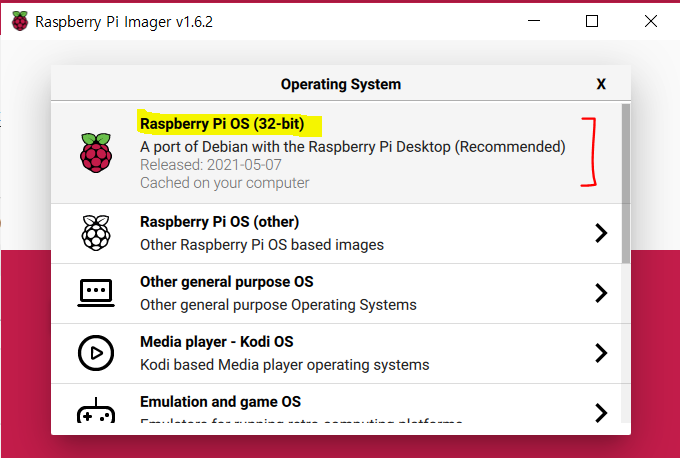The height and width of the screenshot is (458, 680).
Task: Click the outline raspberry icon for other OS
Action: [x=96, y=233]
